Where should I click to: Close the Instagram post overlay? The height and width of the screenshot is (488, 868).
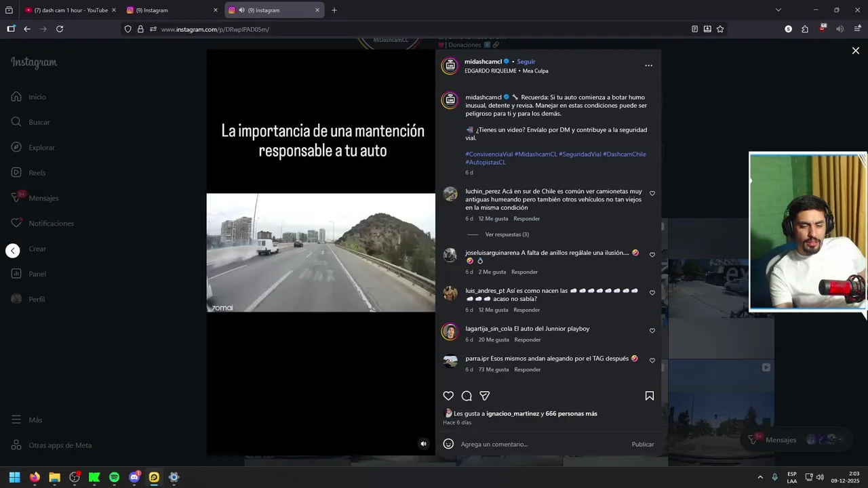[856, 51]
